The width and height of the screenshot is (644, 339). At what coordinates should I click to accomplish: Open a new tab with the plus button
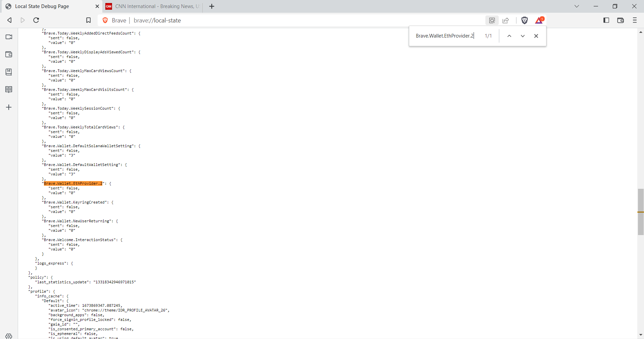[212, 6]
